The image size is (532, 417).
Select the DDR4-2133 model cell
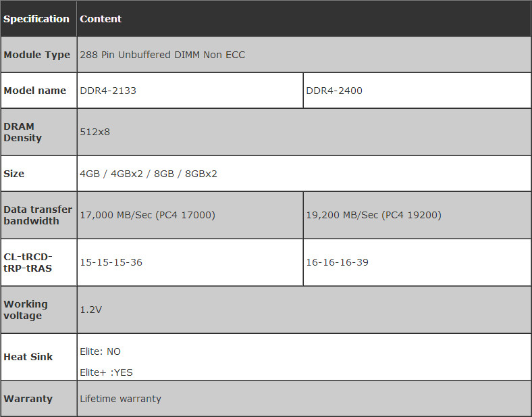tap(108, 91)
